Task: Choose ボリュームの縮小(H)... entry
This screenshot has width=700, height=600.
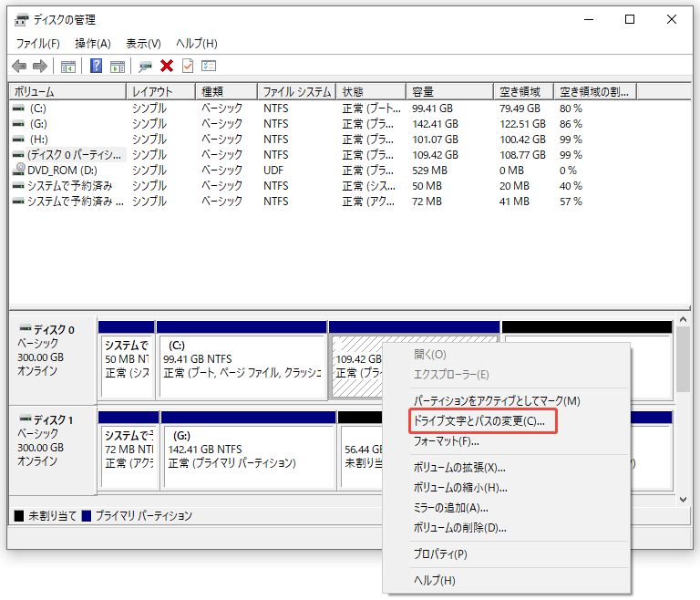Action: coord(460,488)
